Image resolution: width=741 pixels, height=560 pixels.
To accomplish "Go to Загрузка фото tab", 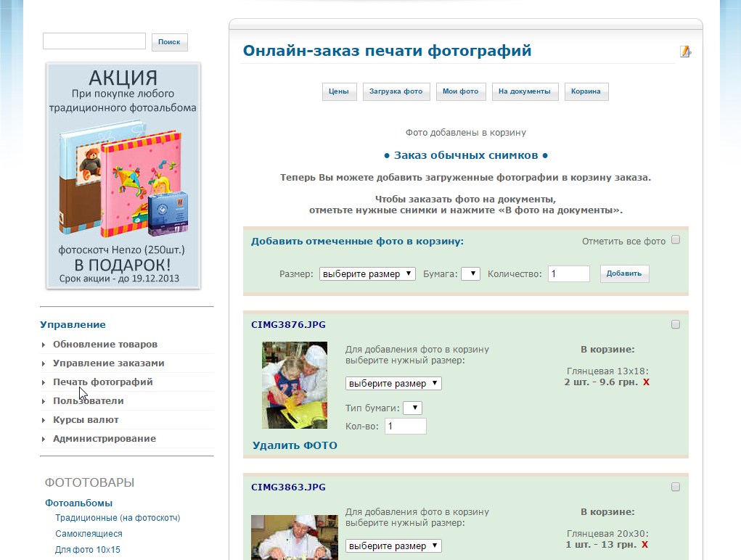I will click(396, 91).
